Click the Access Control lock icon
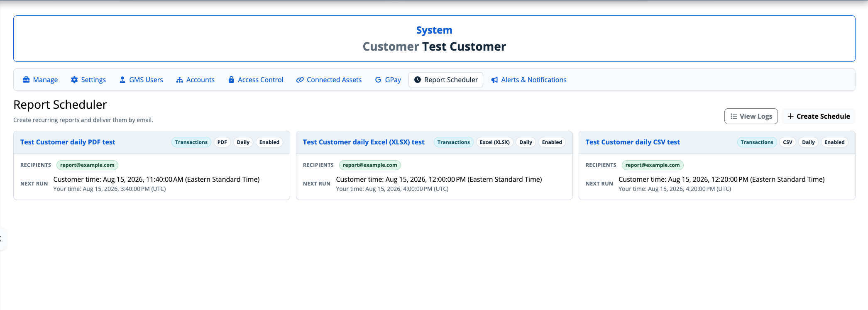Image resolution: width=868 pixels, height=310 pixels. click(x=231, y=80)
